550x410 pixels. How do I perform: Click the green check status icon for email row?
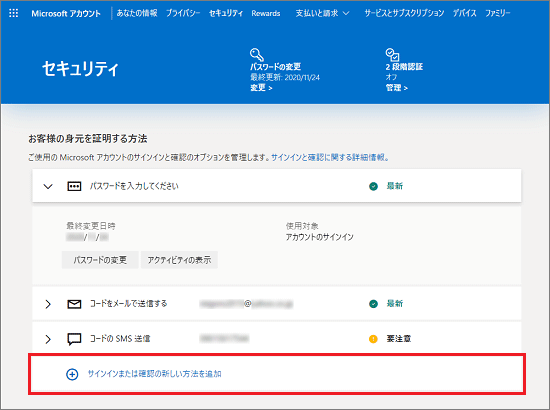tap(373, 304)
